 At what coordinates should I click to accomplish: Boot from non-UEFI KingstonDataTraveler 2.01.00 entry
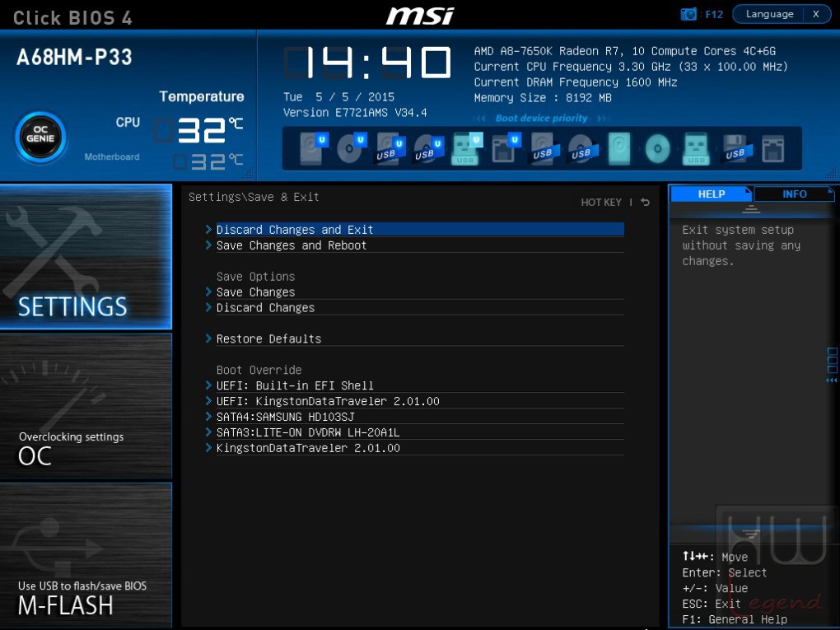point(419,448)
